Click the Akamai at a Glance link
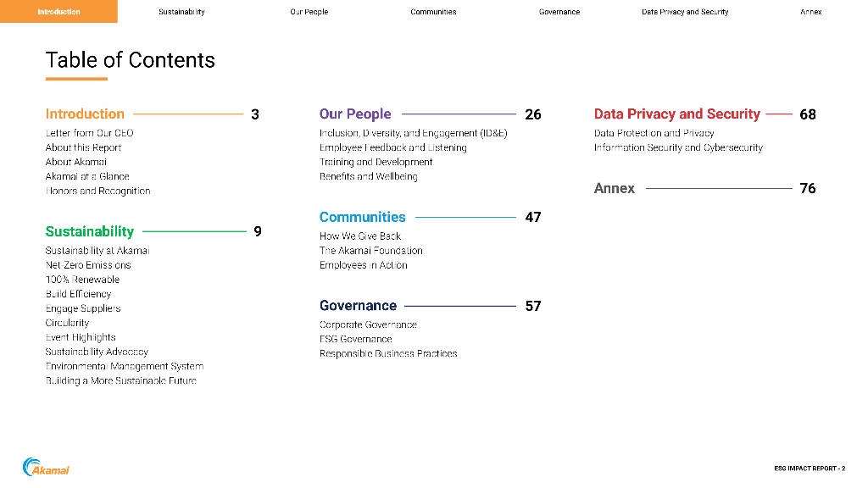Viewport: 868px width, 488px height. 87,176
